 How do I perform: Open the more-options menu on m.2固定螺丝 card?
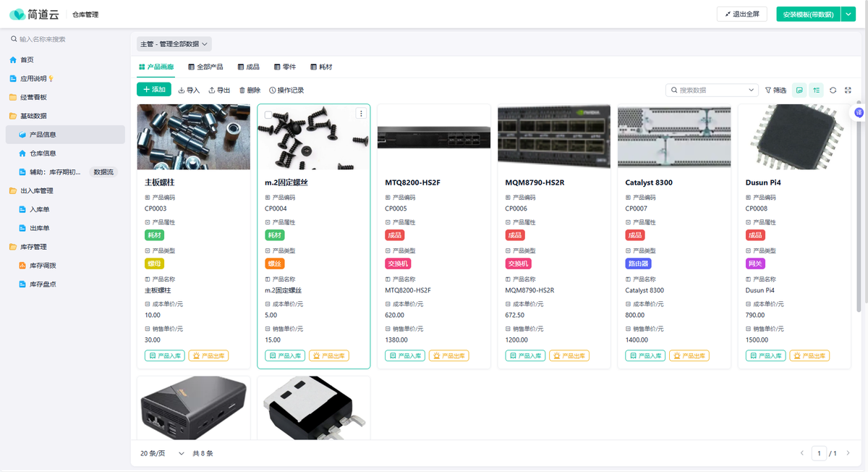(x=361, y=114)
